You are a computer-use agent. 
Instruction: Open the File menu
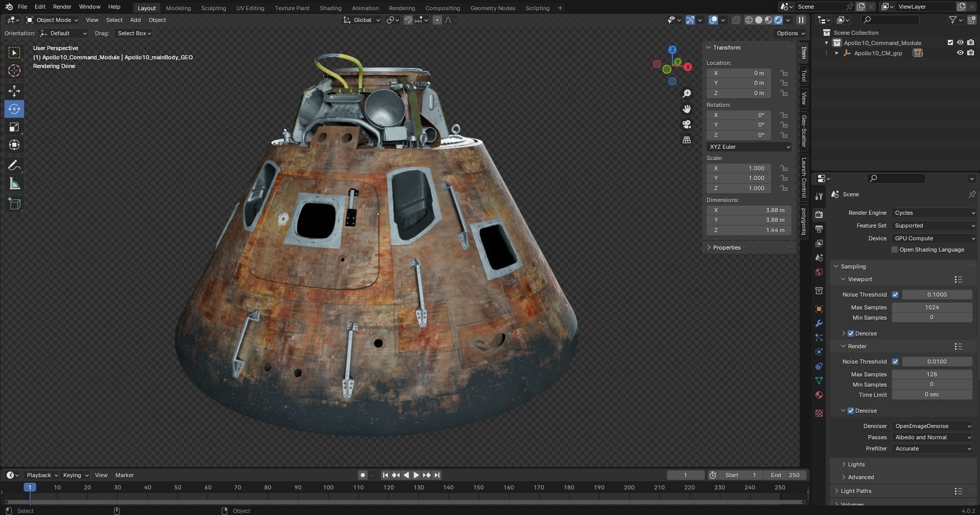[x=22, y=7]
